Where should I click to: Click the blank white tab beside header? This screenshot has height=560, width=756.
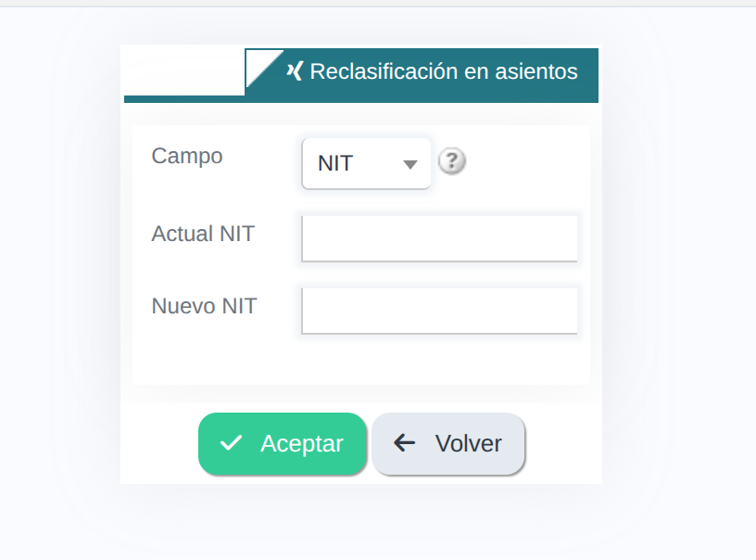184,72
